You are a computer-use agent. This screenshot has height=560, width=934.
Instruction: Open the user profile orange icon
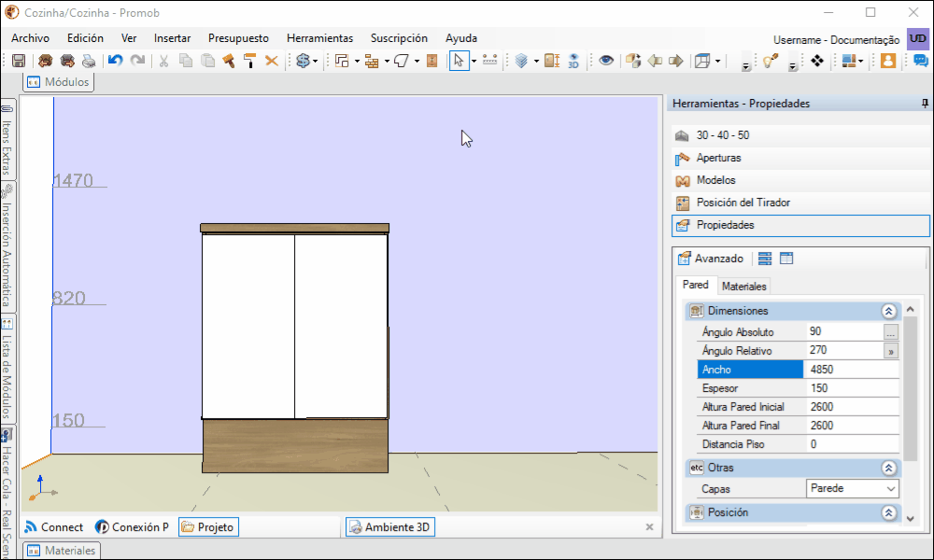pos(888,61)
